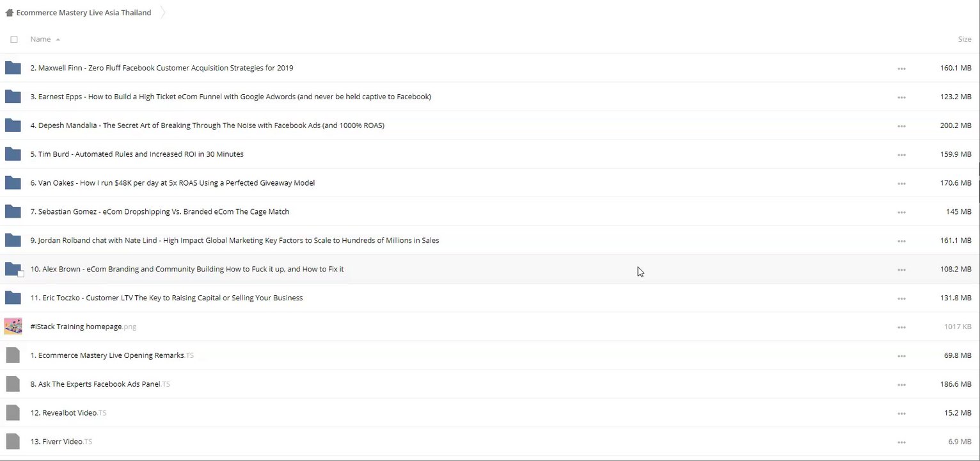The width and height of the screenshot is (980, 461).
Task: Click the folder icon for Tim Burd
Action: tap(13, 154)
